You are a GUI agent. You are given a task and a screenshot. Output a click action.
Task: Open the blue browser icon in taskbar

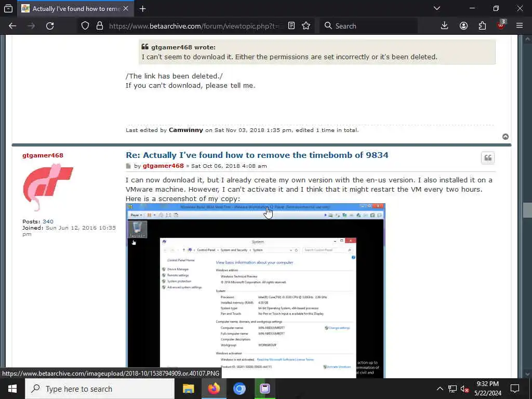tap(239, 389)
